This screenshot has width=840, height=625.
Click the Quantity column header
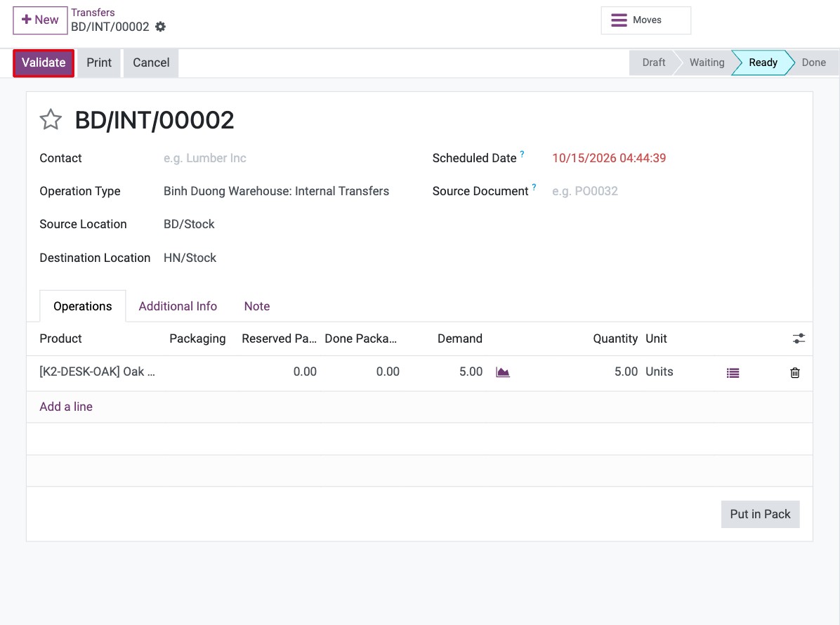pos(615,338)
